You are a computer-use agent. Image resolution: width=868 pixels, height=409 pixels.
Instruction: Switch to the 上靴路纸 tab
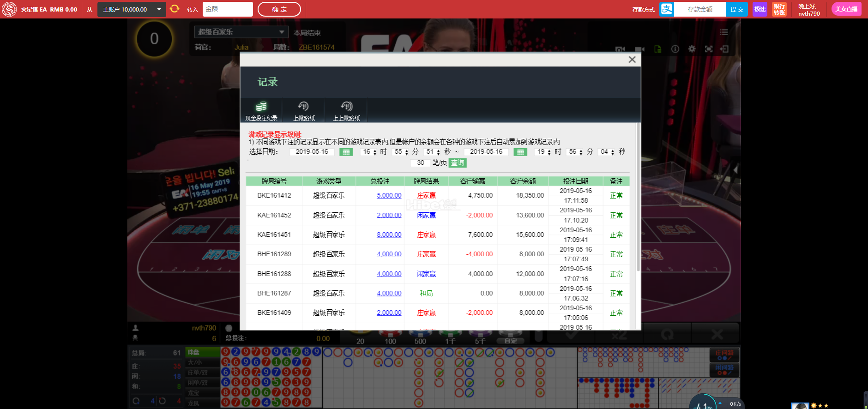(304, 111)
